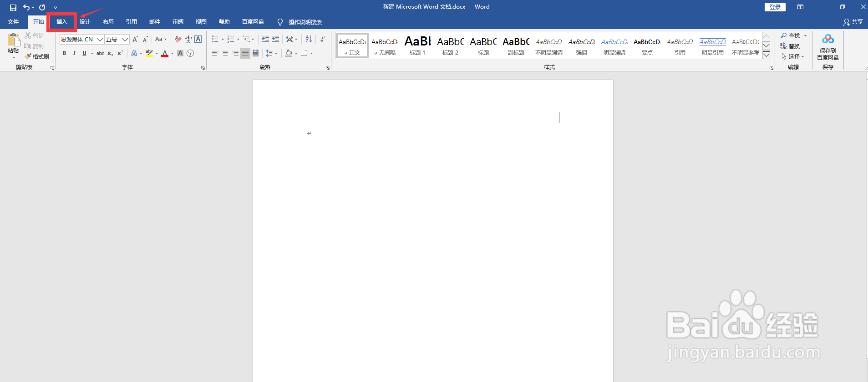Toggle italic formatting
868x382 pixels.
coord(74,53)
